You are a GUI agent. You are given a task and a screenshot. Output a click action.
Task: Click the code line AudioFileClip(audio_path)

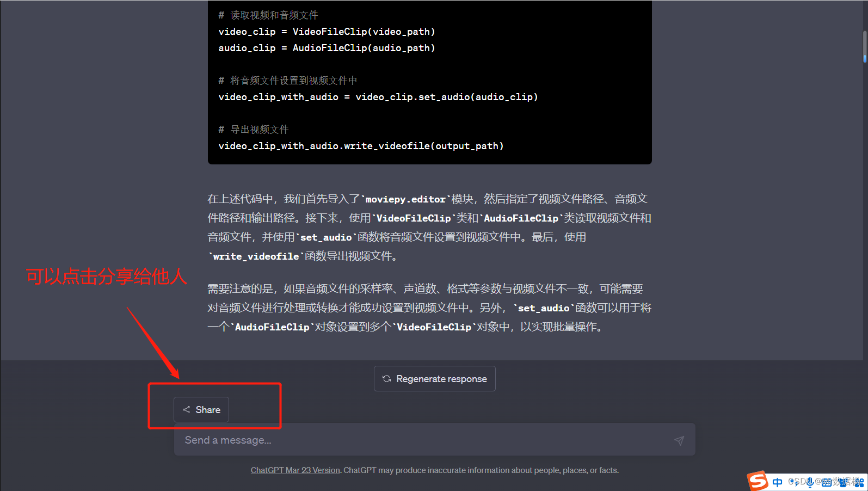point(327,48)
